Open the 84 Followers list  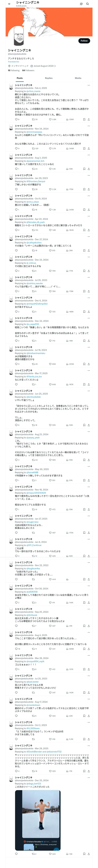(28, 70)
